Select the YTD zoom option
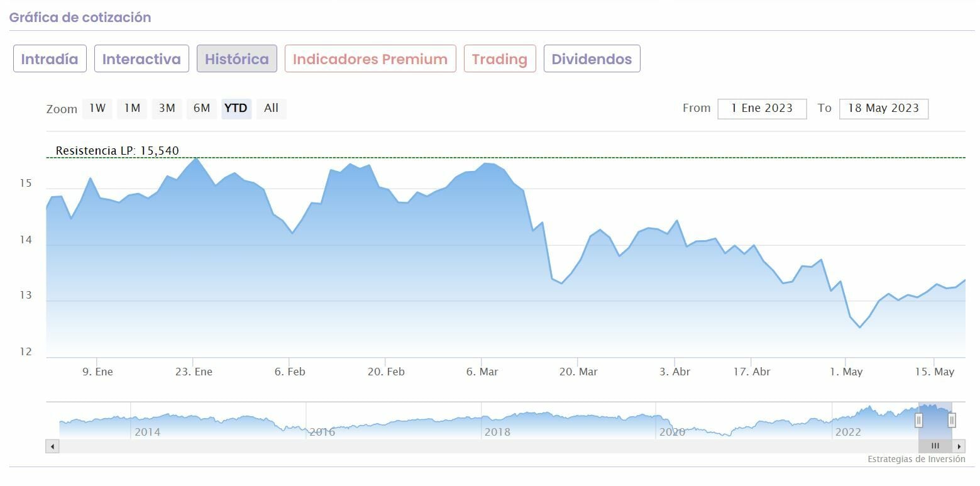Screen dimensions: 980x486 (236, 108)
